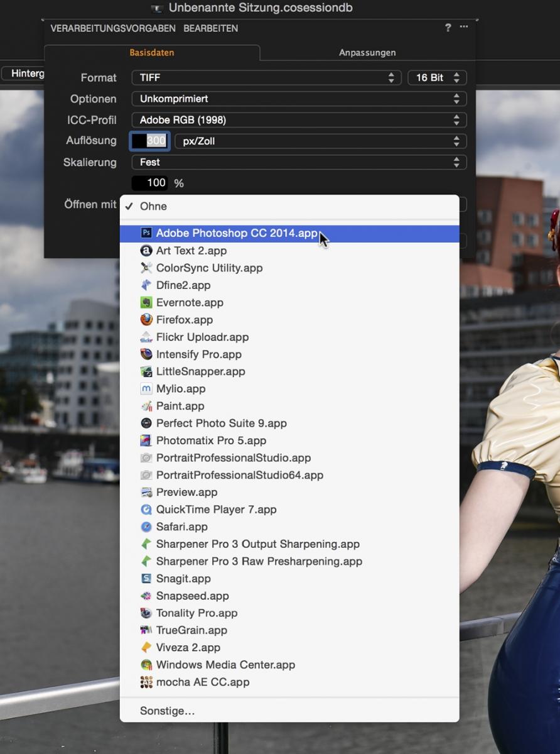
Task: Click the mocha AE CC icon
Action: coord(146,682)
